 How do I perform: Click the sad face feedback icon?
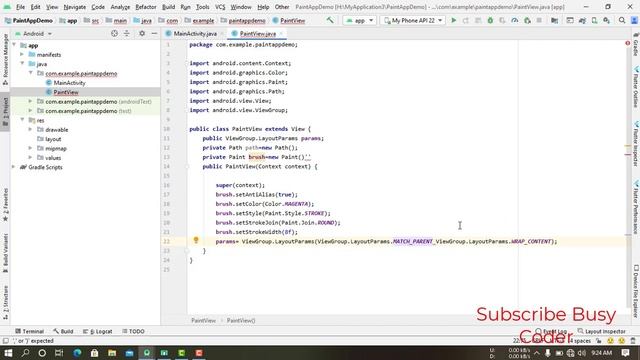[x=622, y=341]
